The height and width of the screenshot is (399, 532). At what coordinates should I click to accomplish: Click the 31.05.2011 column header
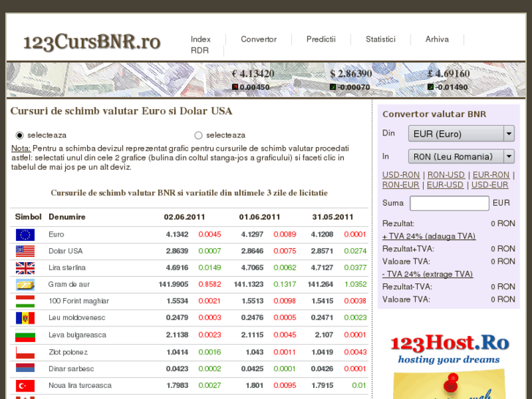(x=333, y=217)
